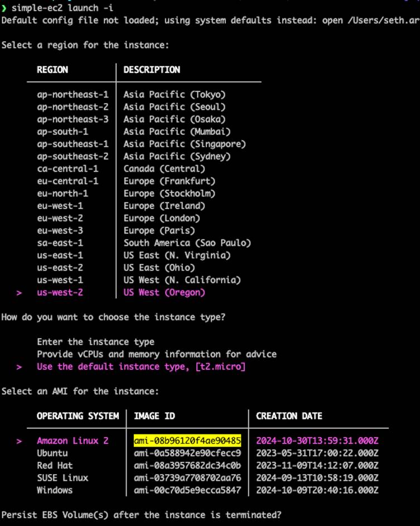
Task: Click the OPERATING SYSTEM column header
Action: (x=78, y=416)
